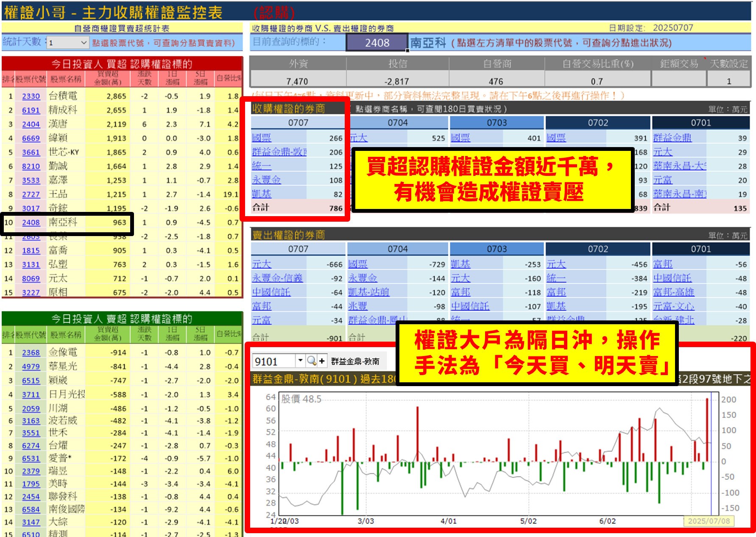Screen dimensions: 756x537
Task: Open stock code link 2379 瑞昱
Action: click(31, 471)
